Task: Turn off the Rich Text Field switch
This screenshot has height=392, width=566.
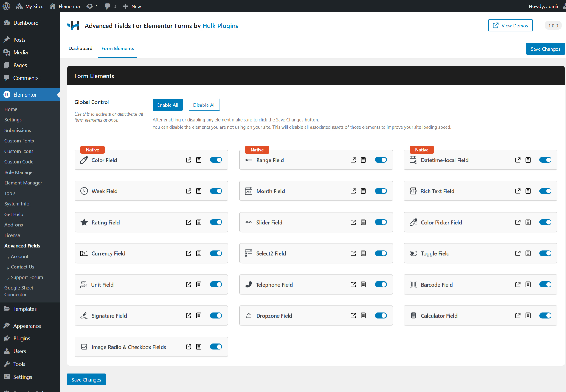Action: click(x=545, y=191)
